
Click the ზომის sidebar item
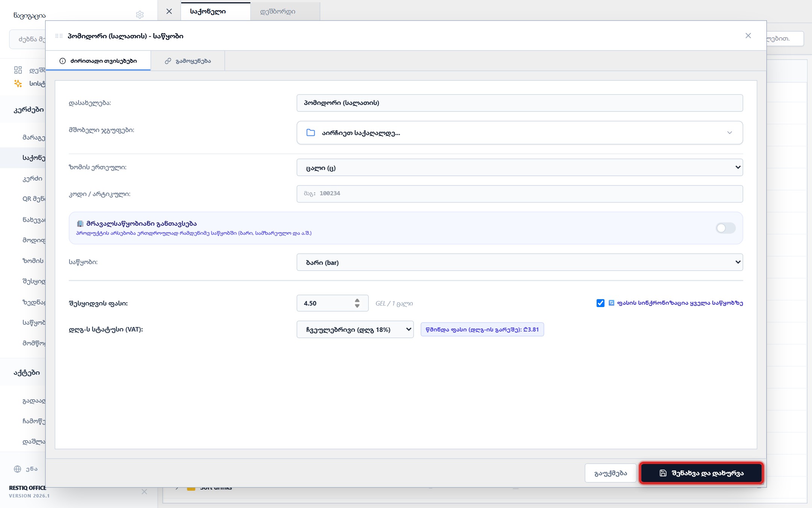click(33, 260)
